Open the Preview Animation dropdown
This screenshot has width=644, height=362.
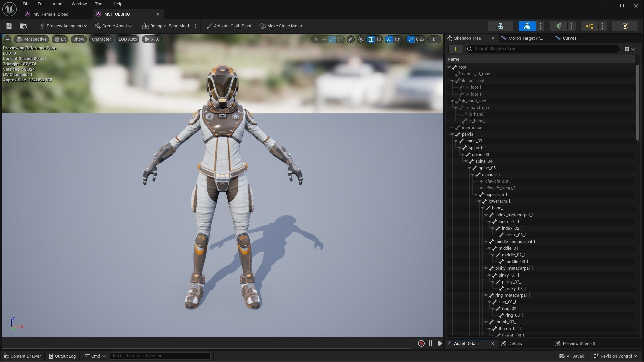tap(63, 26)
